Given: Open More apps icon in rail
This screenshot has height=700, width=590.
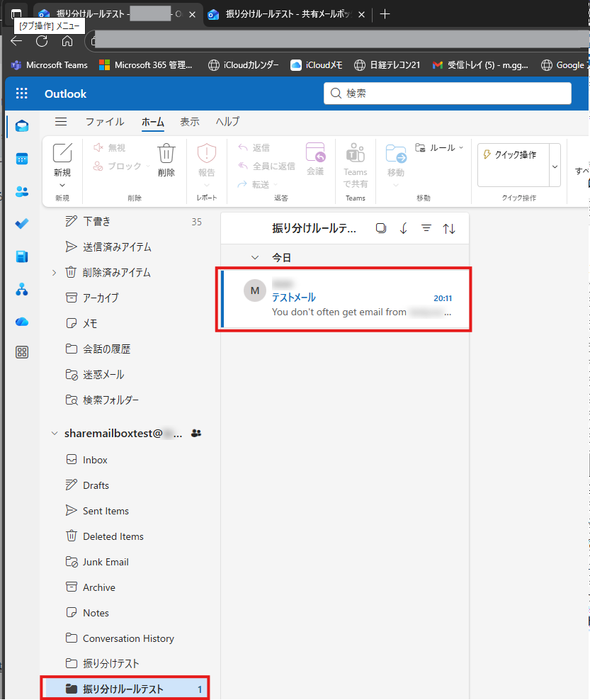Looking at the screenshot, I should [x=22, y=352].
